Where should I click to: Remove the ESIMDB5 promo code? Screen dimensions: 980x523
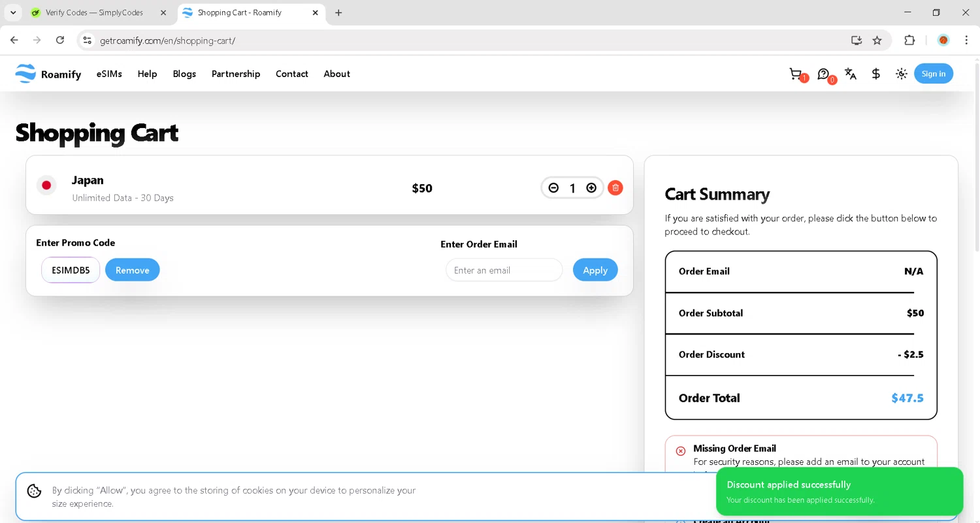[132, 270]
